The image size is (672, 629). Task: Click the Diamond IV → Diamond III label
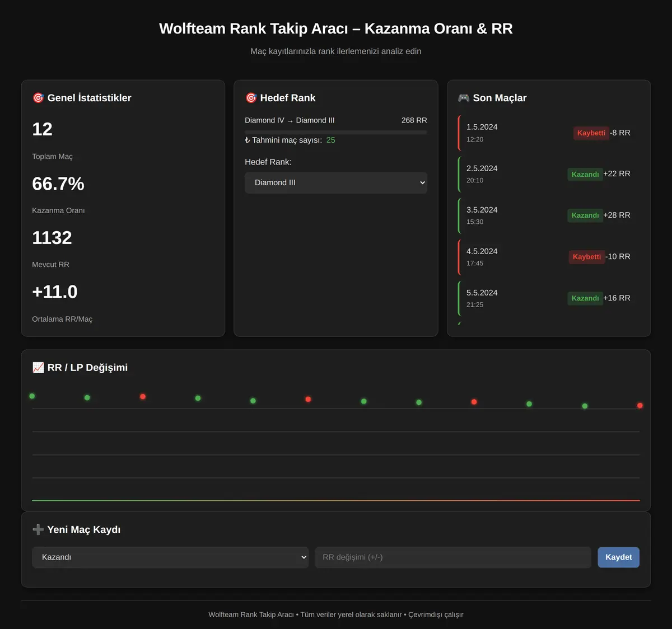point(290,120)
